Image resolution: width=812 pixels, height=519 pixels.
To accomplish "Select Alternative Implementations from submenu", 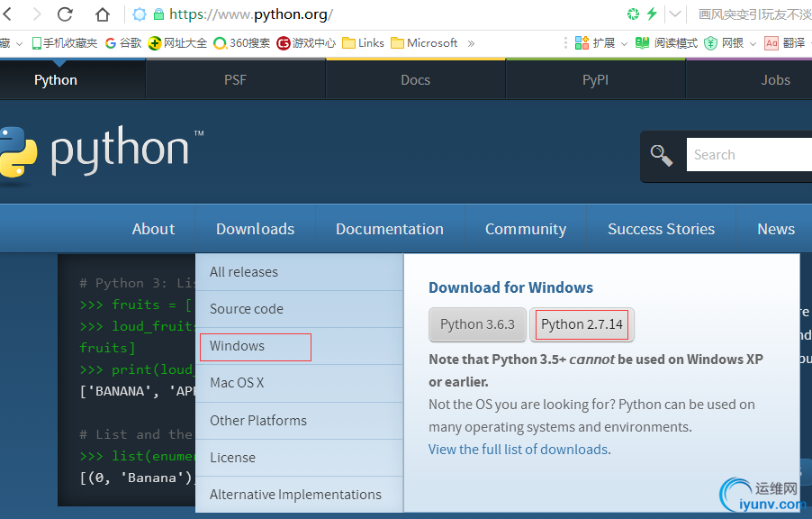I will coord(299,495).
